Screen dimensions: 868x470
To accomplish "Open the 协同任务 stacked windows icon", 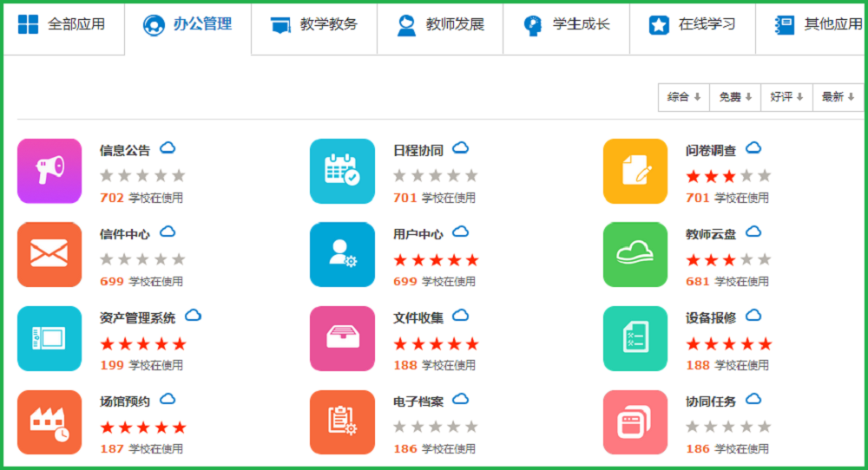I will coord(635,422).
